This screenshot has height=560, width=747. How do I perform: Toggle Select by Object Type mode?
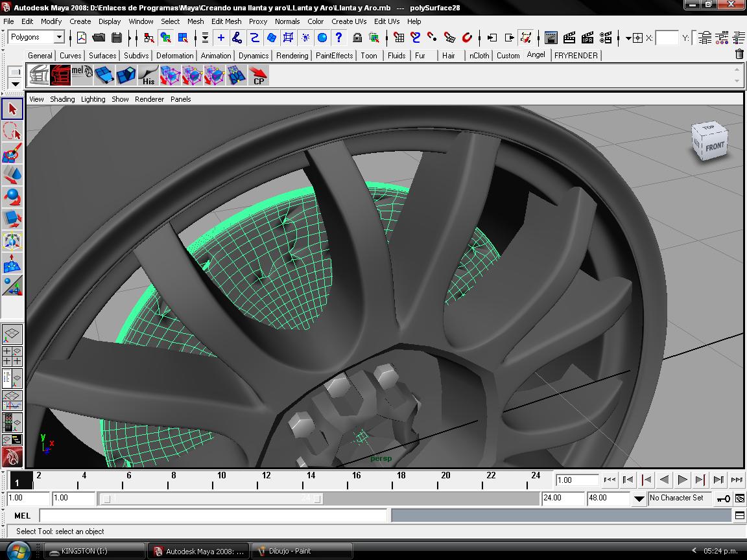point(166,38)
